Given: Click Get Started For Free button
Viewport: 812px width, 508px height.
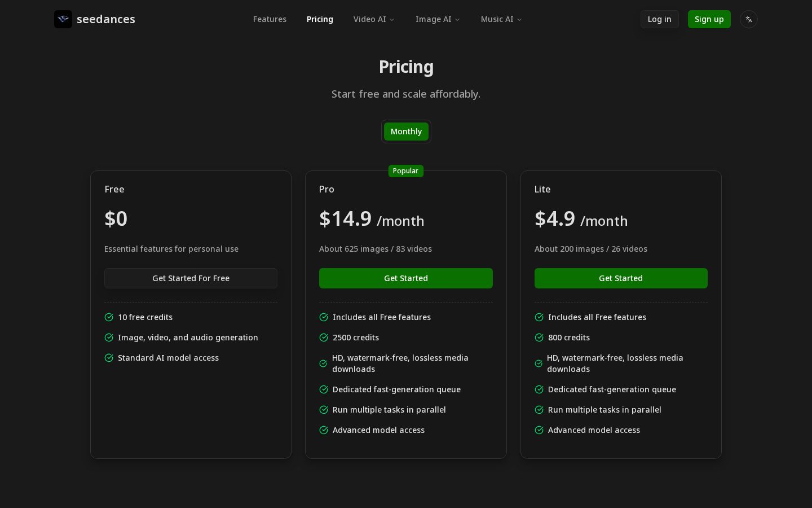Looking at the screenshot, I should (x=191, y=278).
